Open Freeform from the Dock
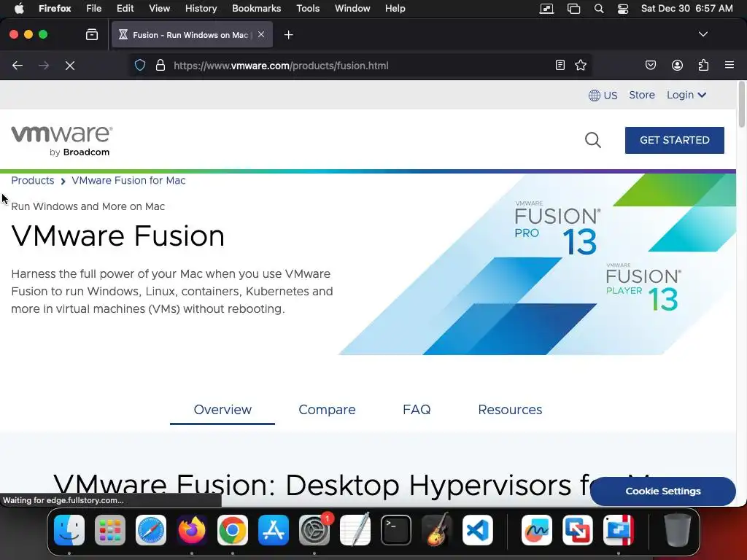Image resolution: width=747 pixels, height=560 pixels. (x=537, y=530)
